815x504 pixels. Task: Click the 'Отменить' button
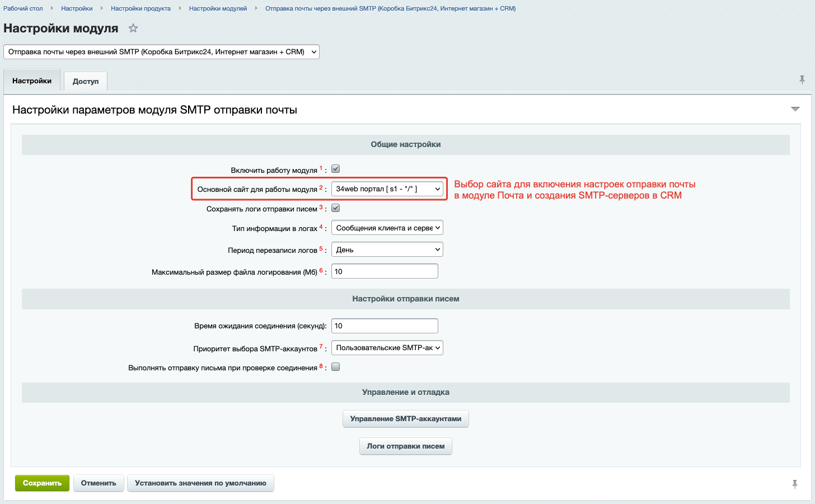point(99,483)
